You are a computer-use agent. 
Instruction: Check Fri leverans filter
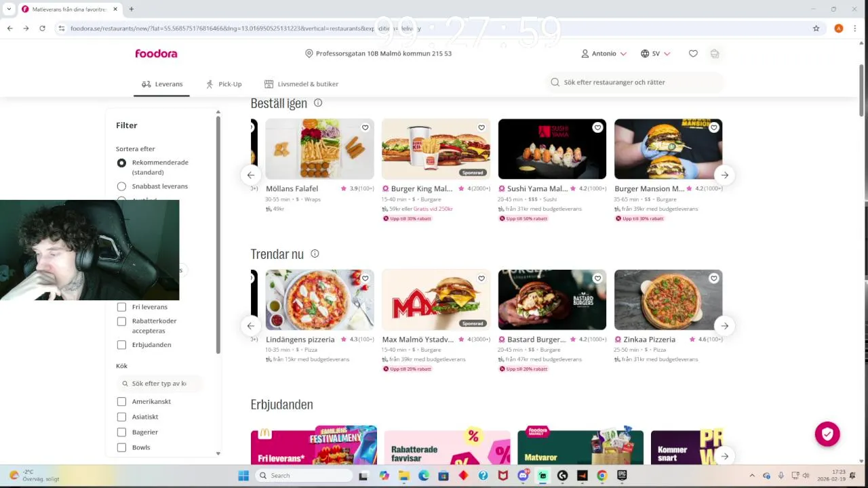click(x=121, y=307)
